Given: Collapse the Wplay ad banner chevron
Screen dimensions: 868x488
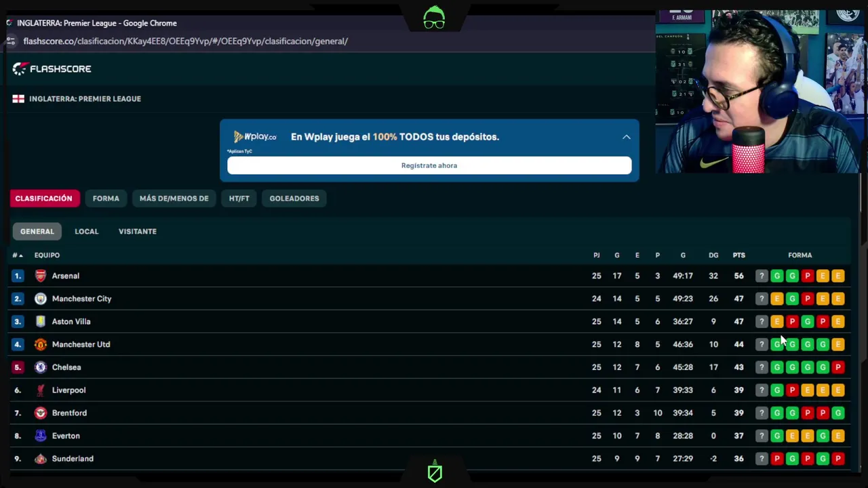Looking at the screenshot, I should click(x=627, y=137).
